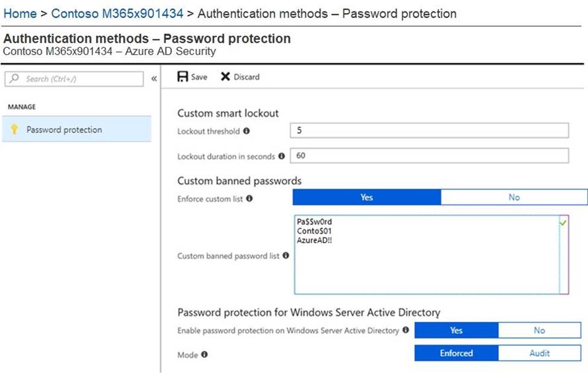Screen dimensions: 588x373
Task: Click the Save floppy disk icon
Action: [182, 77]
